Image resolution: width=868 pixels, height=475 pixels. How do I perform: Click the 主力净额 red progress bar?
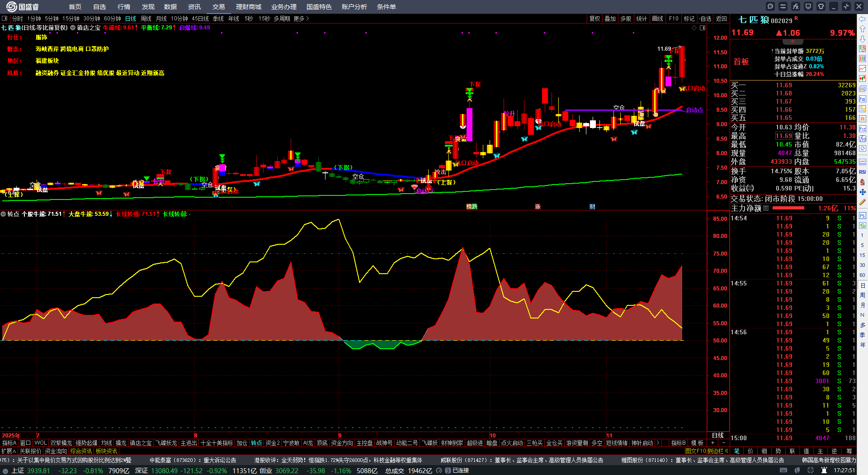[788, 208]
